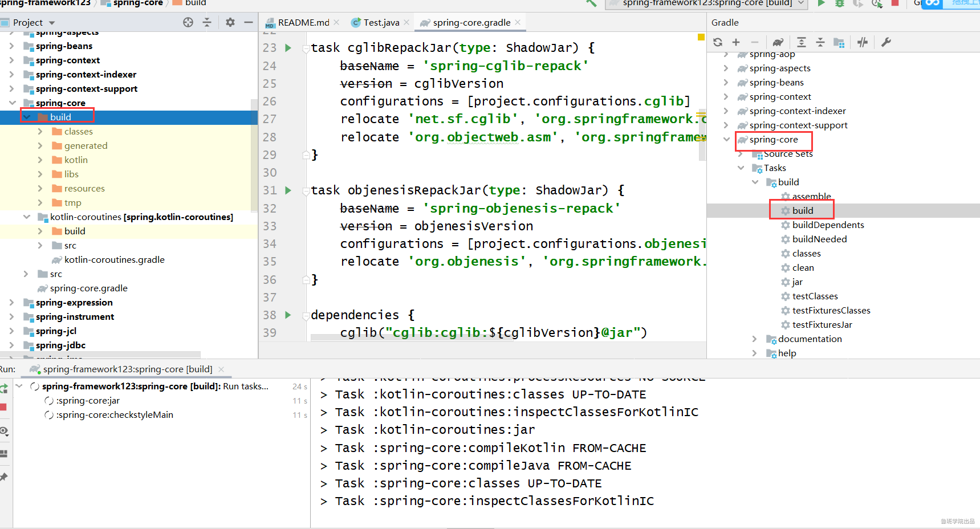
Task: Close the README.md tab
Action: point(336,22)
